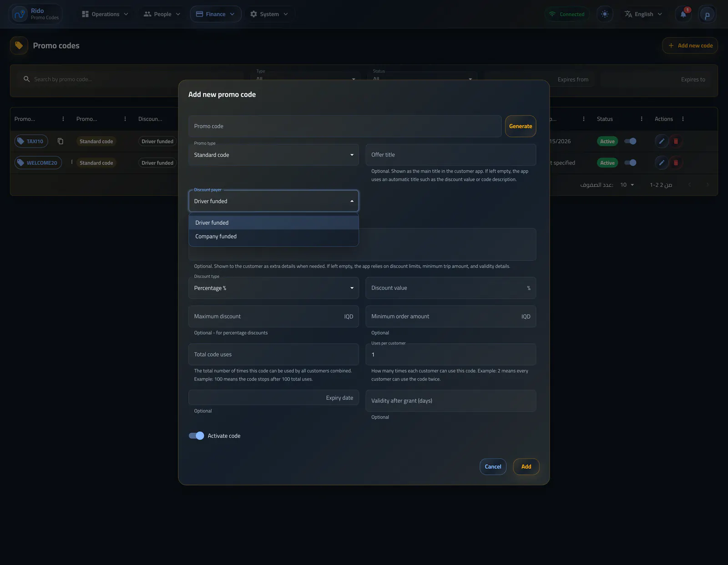Open the user profile avatar
Screen dimensions: 728x565
(x=707, y=15)
